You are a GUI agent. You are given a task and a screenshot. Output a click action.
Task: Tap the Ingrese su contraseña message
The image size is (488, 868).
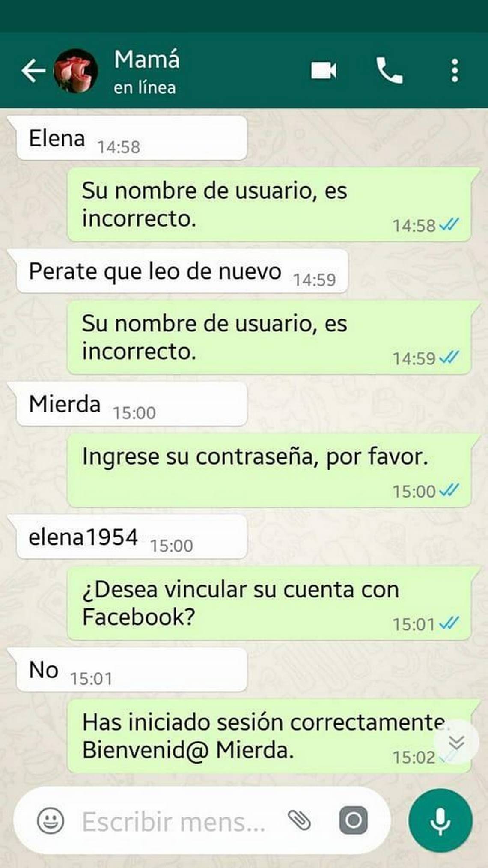(270, 471)
